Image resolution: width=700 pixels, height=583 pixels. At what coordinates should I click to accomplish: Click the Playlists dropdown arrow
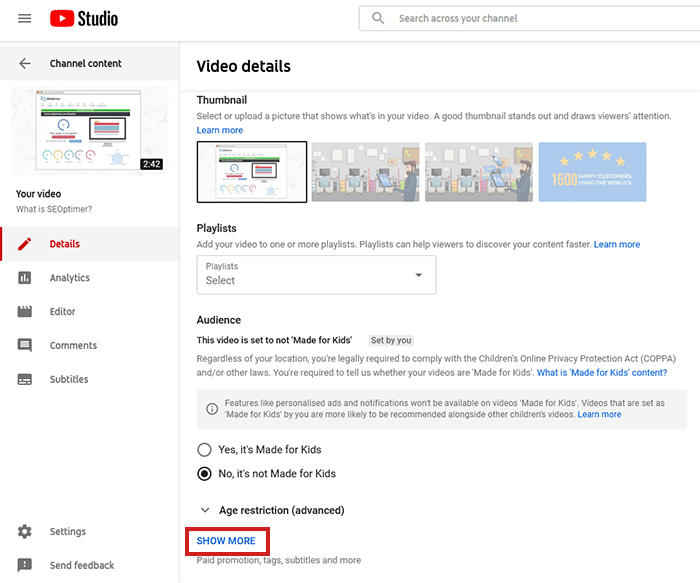click(x=418, y=275)
